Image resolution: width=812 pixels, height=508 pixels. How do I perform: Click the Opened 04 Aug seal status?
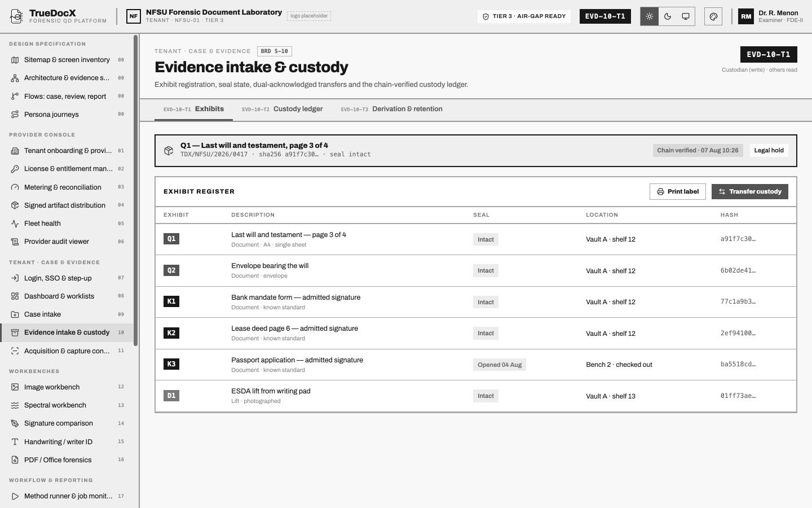[500, 365]
